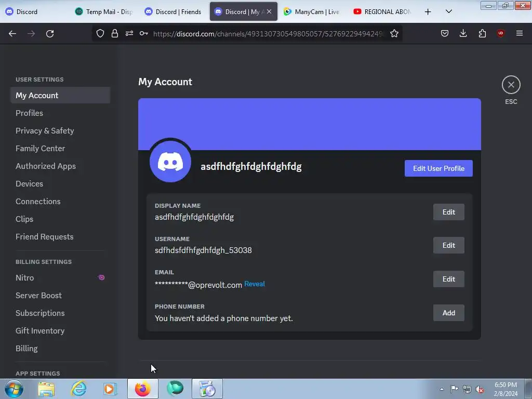Open Authorized Apps settings
532x399 pixels.
pos(60,166)
